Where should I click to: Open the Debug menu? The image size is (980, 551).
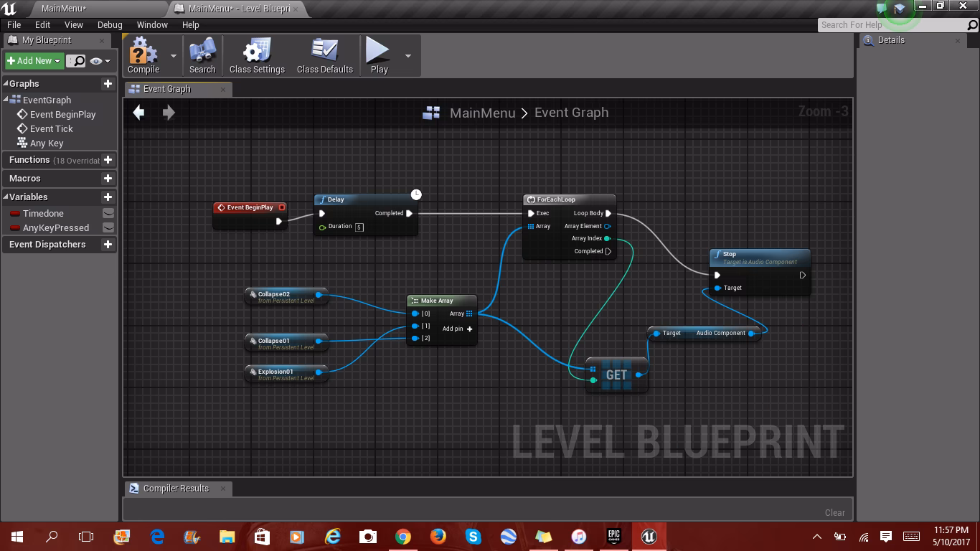coord(110,24)
